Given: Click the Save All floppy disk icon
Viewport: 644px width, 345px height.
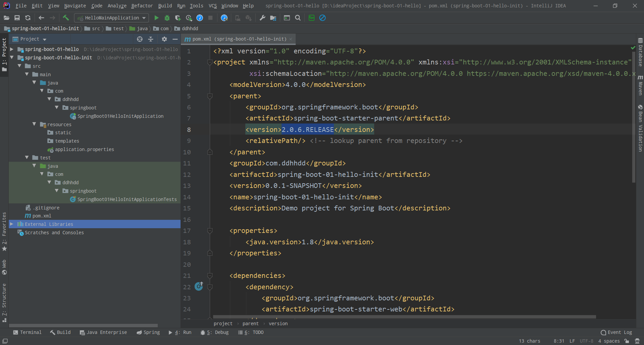Looking at the screenshot, I should [x=17, y=18].
